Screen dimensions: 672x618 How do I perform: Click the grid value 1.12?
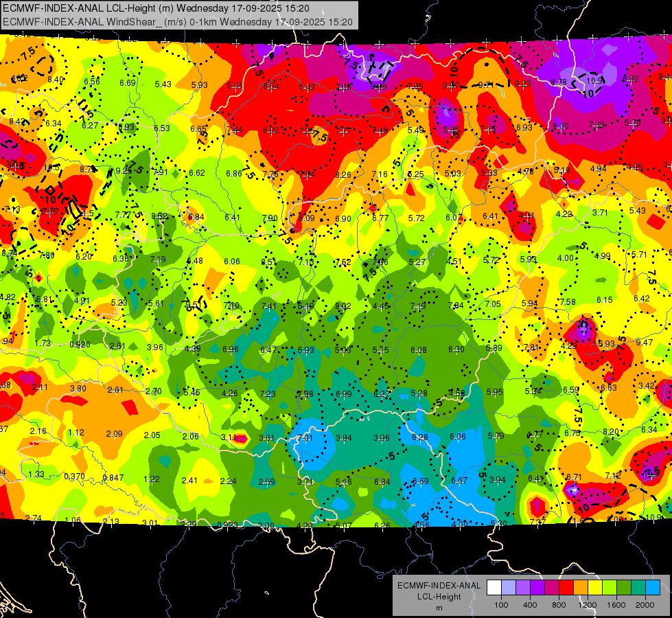point(76,433)
